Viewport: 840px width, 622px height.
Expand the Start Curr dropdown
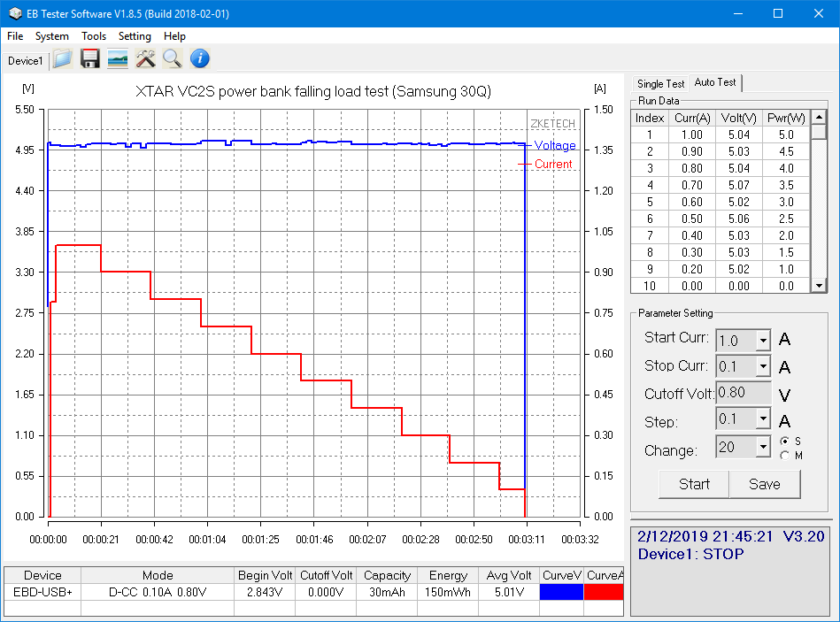point(763,340)
